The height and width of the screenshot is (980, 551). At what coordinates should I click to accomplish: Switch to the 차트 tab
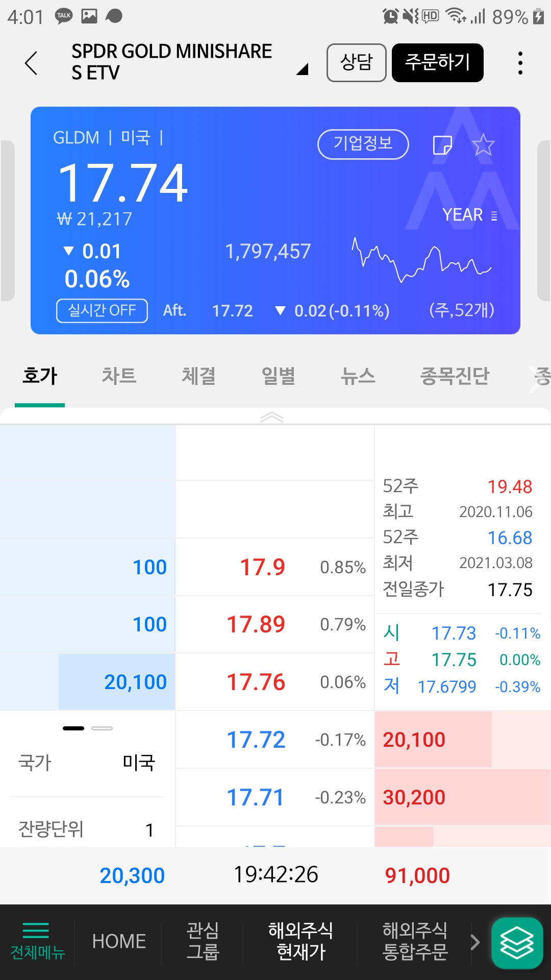119,376
